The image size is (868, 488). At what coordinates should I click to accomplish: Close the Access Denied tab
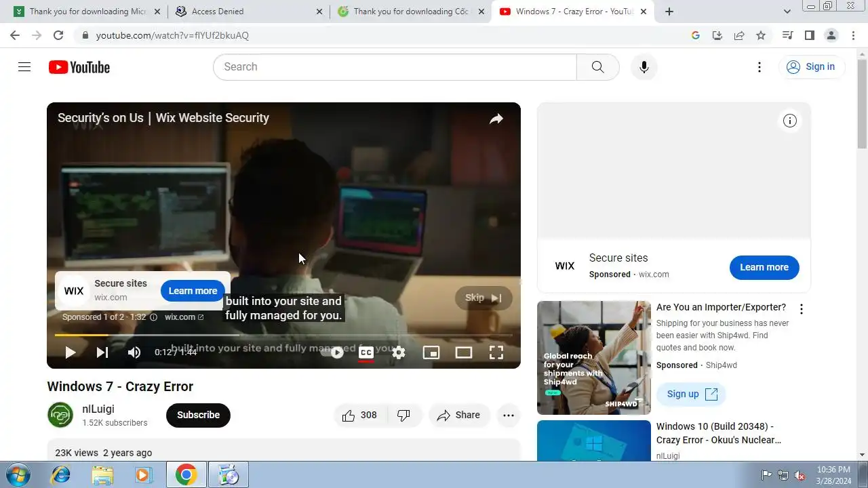click(x=319, y=12)
